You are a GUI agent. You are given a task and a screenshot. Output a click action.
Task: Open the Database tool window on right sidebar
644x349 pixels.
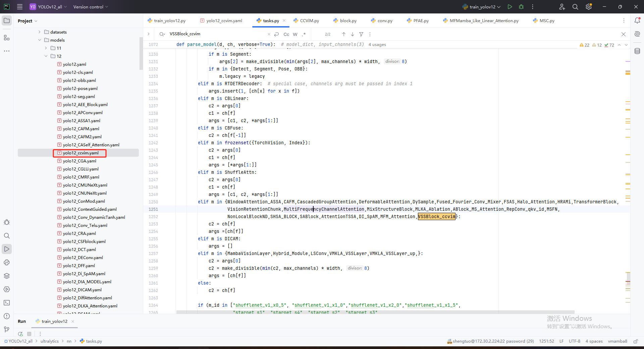(x=637, y=51)
